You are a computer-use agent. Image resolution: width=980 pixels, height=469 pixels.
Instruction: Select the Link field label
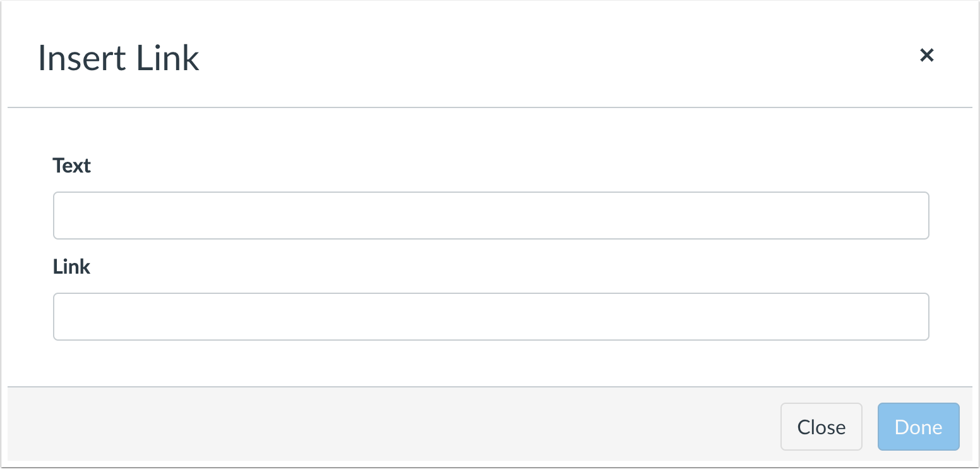click(71, 267)
